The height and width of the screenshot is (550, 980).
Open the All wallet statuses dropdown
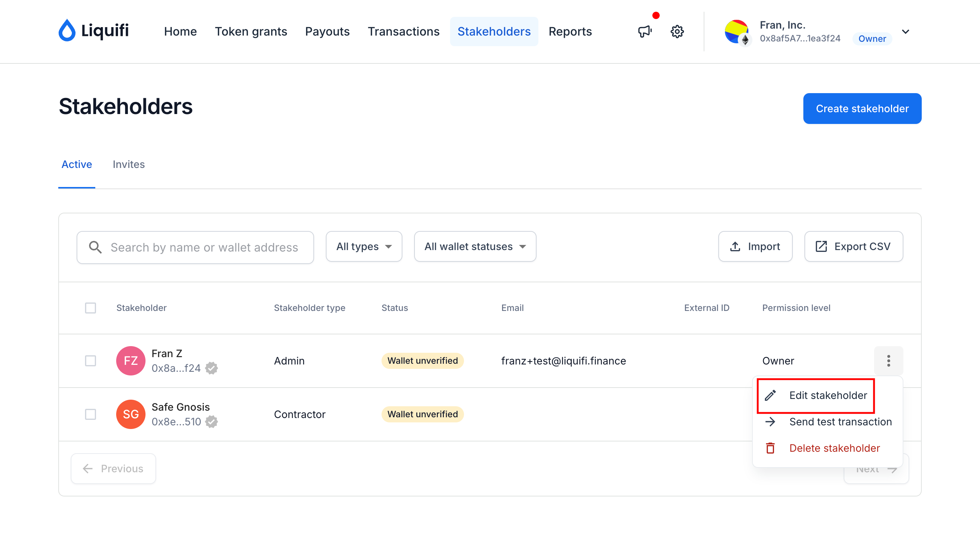tap(475, 247)
